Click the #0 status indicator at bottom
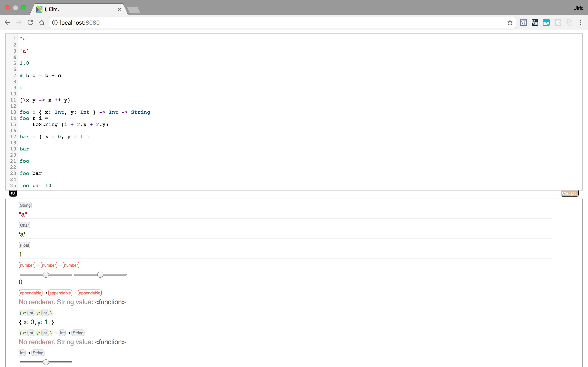This screenshot has height=367, width=588. (12, 193)
